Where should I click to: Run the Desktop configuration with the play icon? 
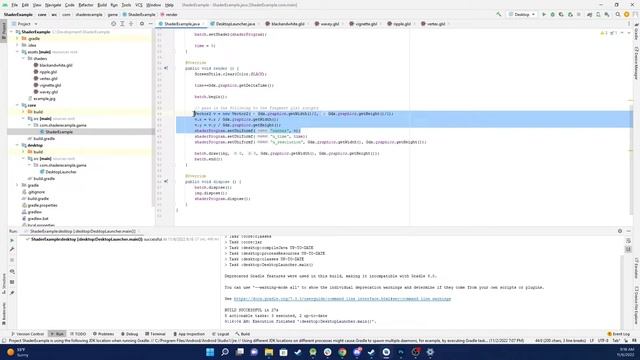tap(544, 14)
